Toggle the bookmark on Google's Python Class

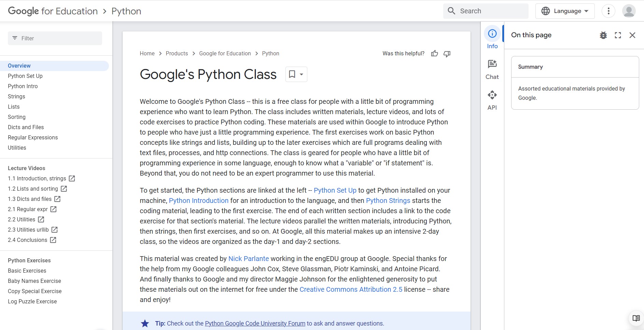pyautogui.click(x=292, y=74)
